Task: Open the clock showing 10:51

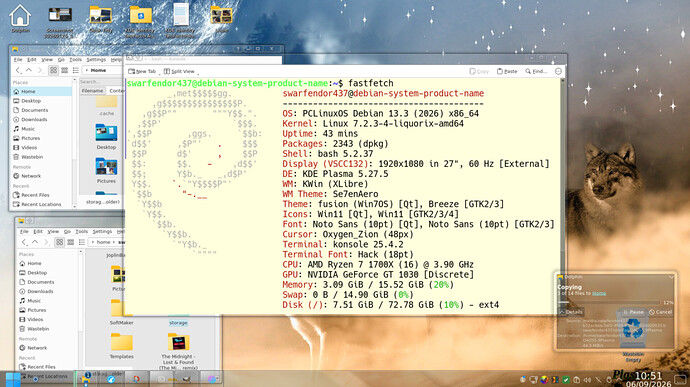Action: (649, 379)
